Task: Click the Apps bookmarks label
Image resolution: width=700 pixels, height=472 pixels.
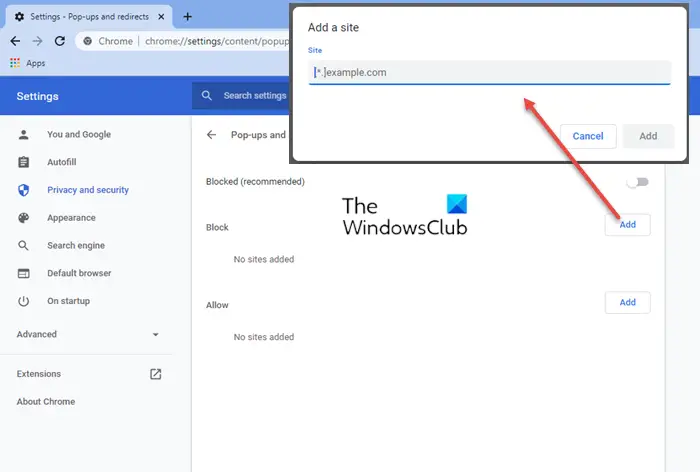Action: click(x=35, y=63)
